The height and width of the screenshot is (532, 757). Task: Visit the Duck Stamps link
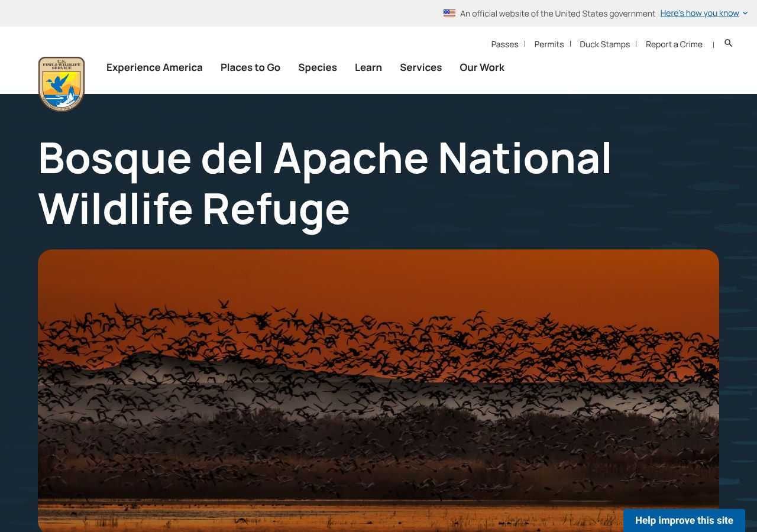tap(604, 44)
